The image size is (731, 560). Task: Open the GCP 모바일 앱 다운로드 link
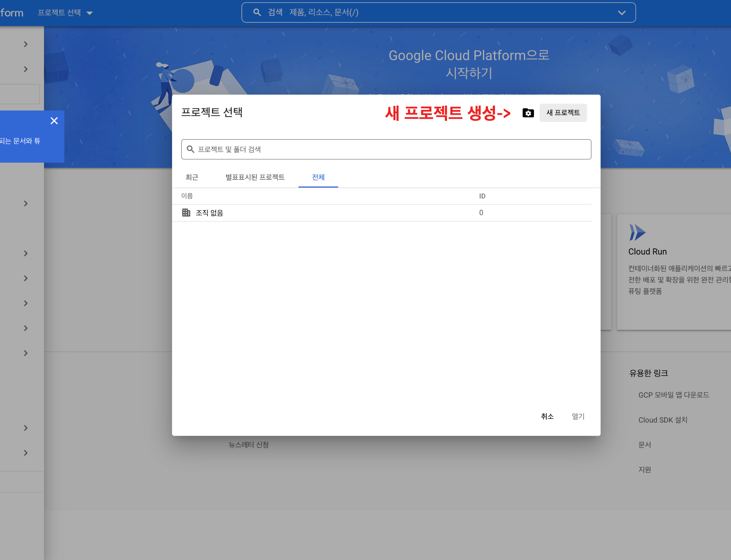673,395
